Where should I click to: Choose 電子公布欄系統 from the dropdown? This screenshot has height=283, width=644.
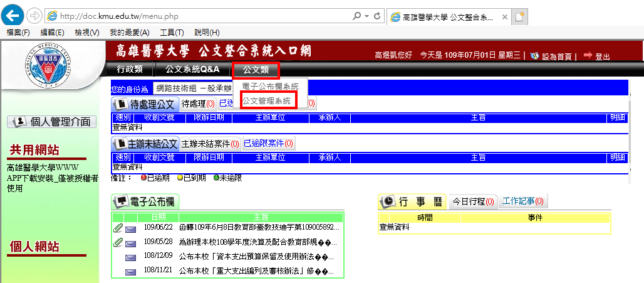(270, 87)
